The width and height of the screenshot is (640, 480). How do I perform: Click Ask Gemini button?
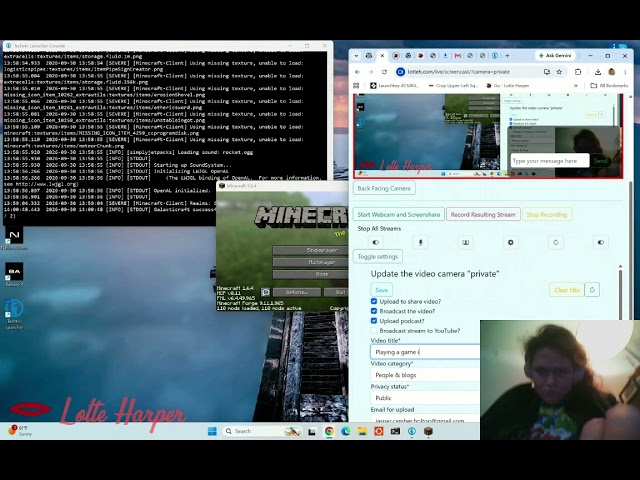tap(555, 56)
